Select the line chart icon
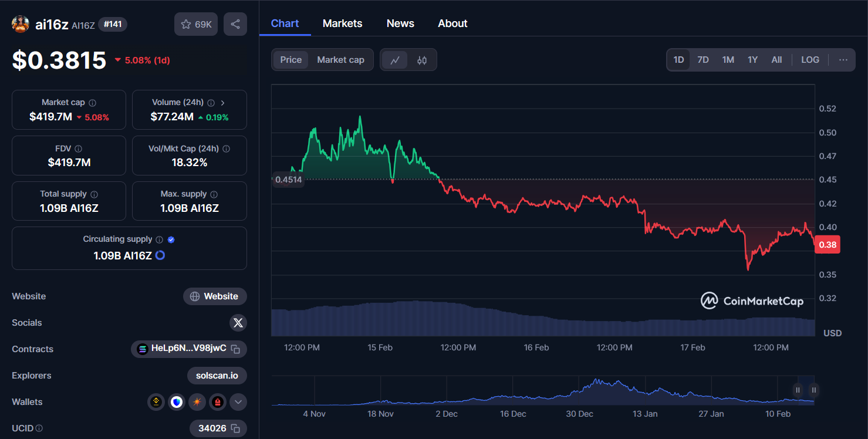 395,59
